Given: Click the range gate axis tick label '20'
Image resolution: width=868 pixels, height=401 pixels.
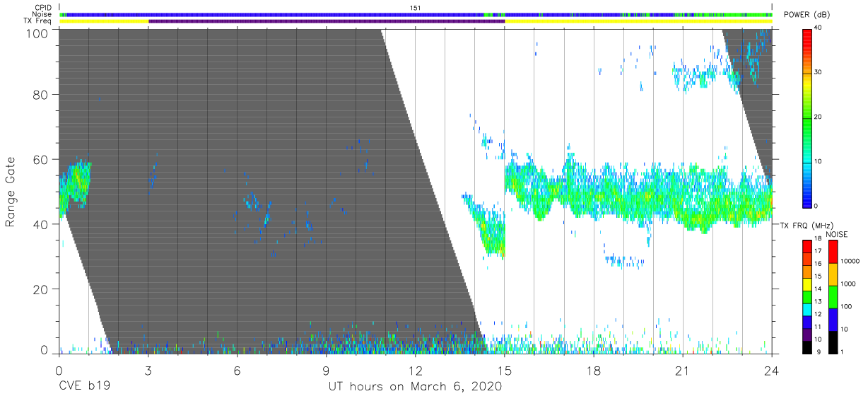Looking at the screenshot, I should coord(41,289).
